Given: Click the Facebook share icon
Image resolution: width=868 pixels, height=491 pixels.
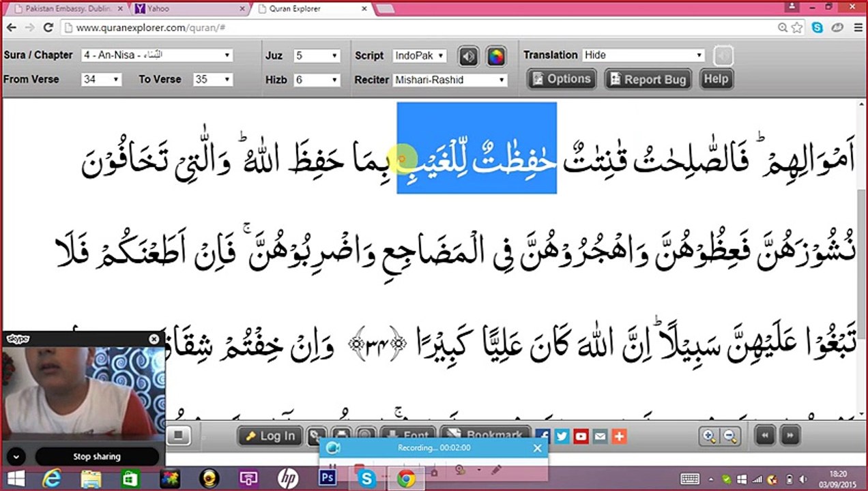Looking at the screenshot, I should click(543, 436).
